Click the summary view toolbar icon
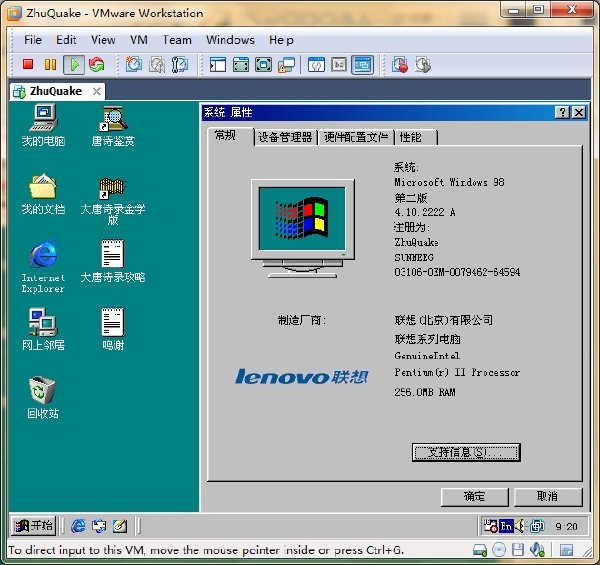Viewport: 600px width, 565px height. (x=316, y=65)
